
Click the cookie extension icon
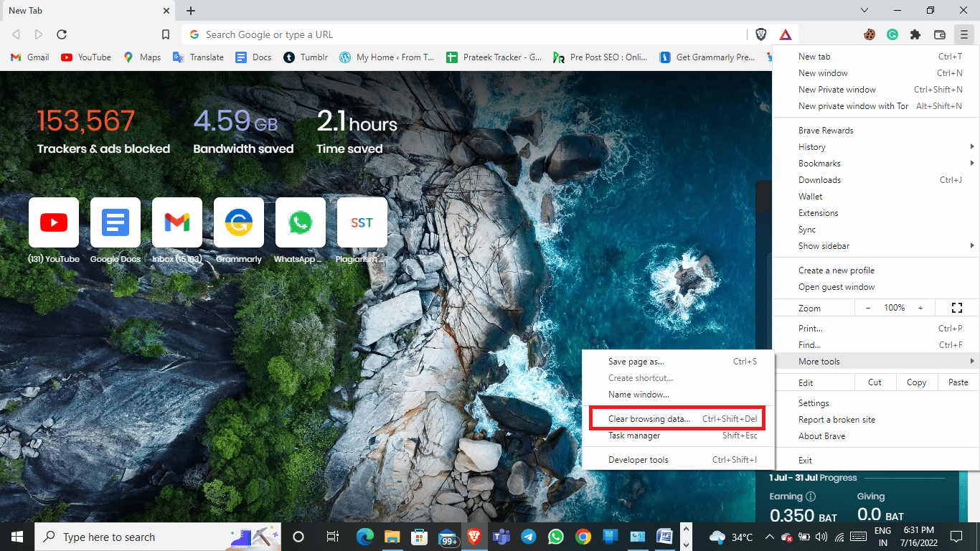tap(870, 34)
